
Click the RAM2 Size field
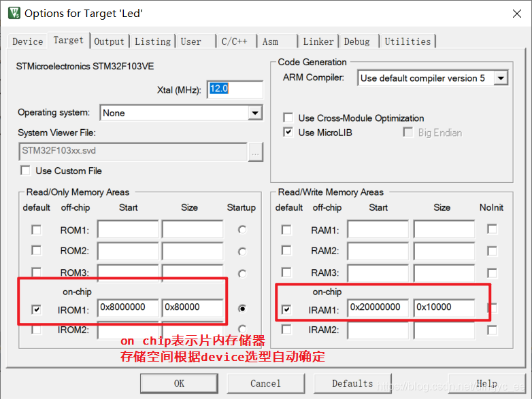[x=444, y=251]
